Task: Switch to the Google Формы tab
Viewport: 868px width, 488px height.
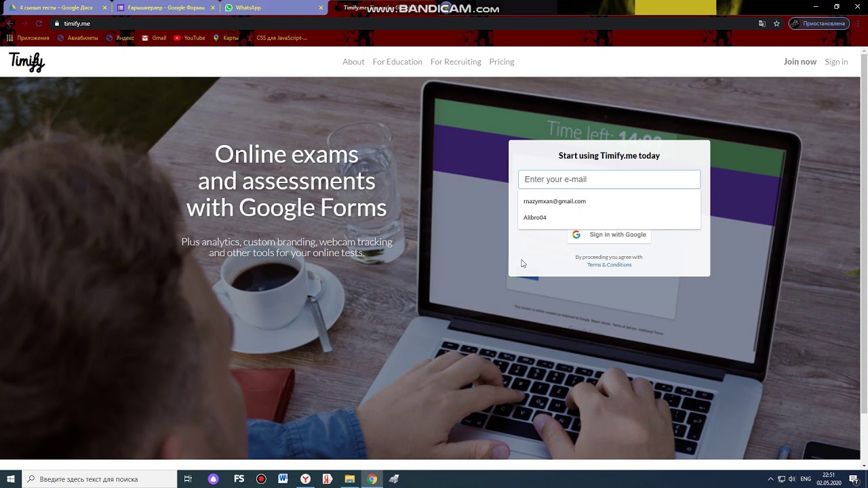Action: (x=165, y=7)
